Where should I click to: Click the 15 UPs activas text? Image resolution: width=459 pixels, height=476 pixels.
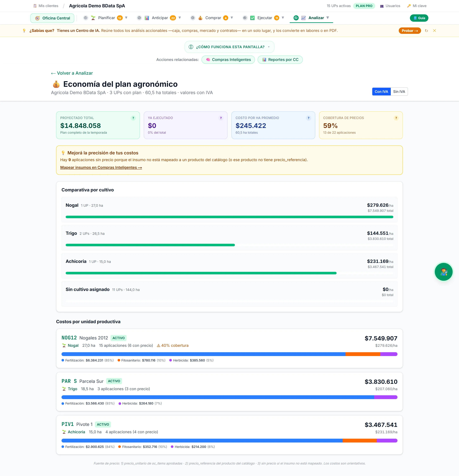tap(338, 6)
